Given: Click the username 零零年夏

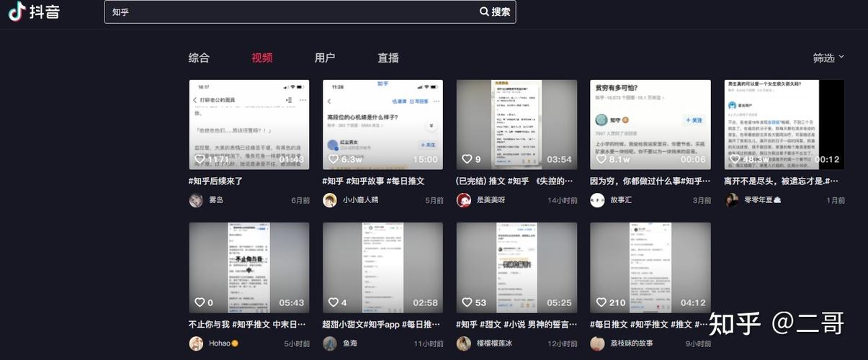Looking at the screenshot, I should point(762,200).
